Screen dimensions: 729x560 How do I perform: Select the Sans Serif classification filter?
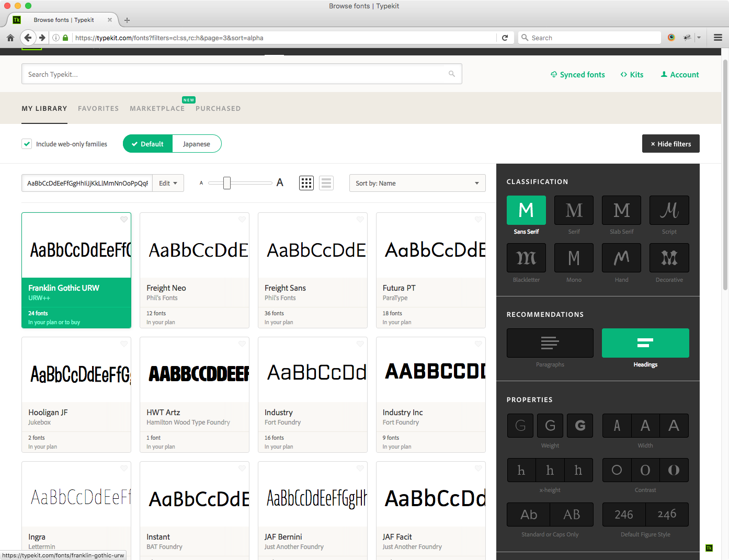pos(526,210)
